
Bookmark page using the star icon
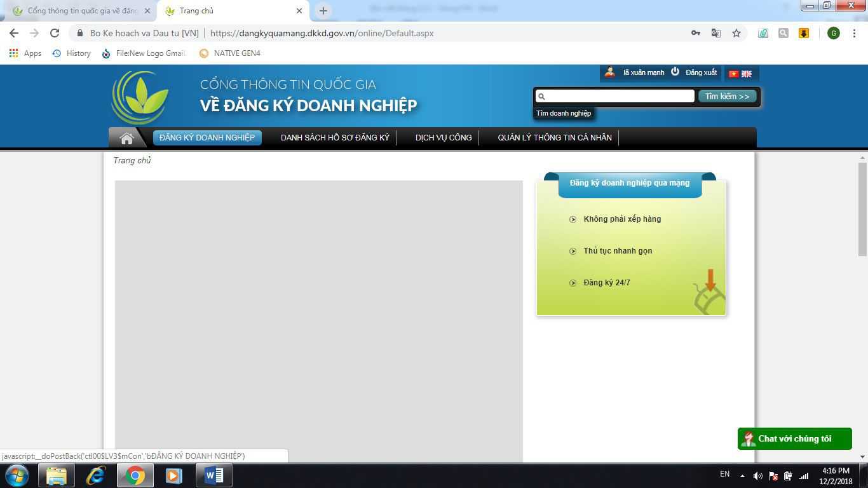tap(736, 33)
